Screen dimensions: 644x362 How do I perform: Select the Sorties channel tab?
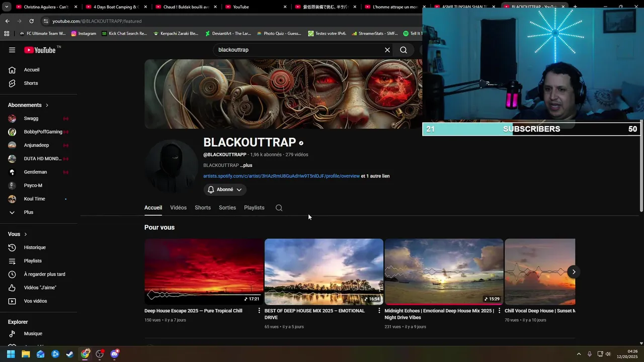click(227, 208)
